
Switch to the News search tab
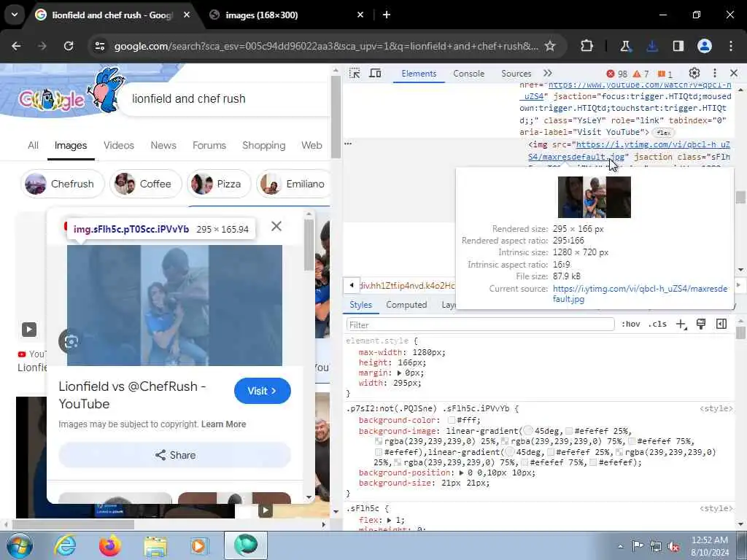[163, 145]
